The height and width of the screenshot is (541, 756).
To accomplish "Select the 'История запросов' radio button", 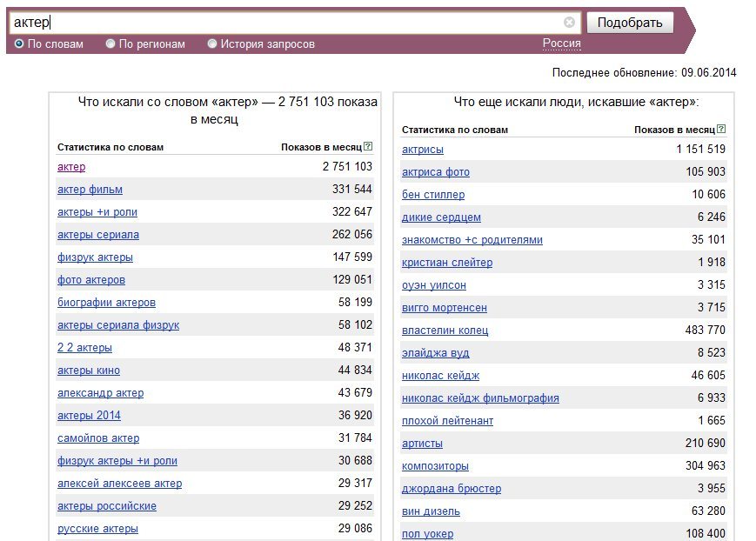I will (211, 43).
